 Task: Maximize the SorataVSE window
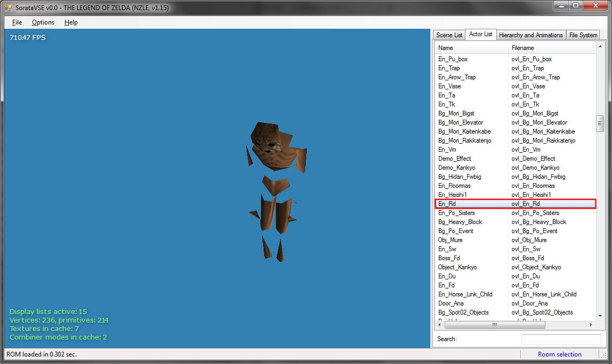(x=576, y=6)
